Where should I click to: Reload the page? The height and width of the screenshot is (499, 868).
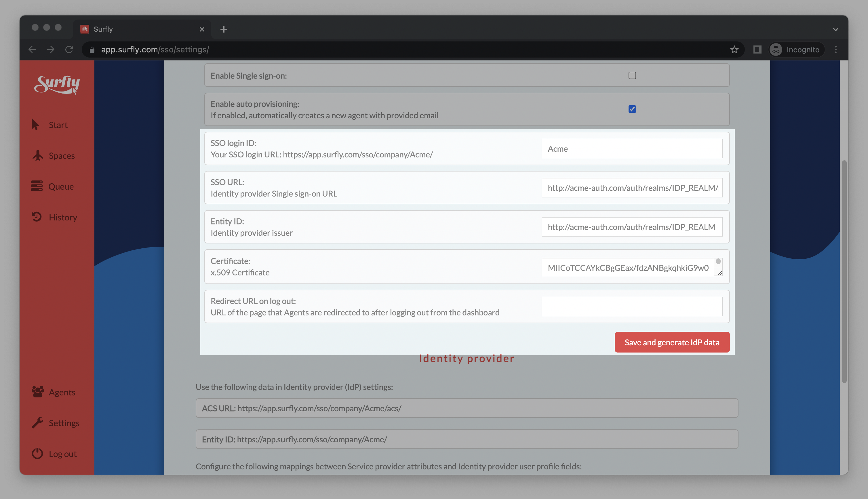click(x=69, y=50)
